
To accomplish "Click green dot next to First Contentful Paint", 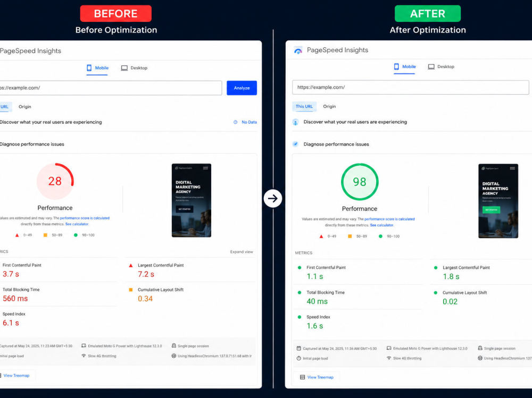I will 299,267.
